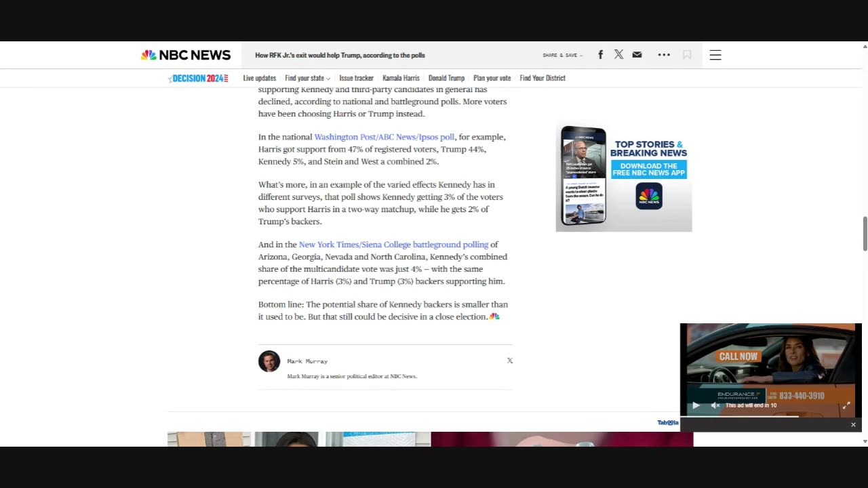Click the Mark Murray author name
The width and height of the screenshot is (868, 488).
(307, 361)
